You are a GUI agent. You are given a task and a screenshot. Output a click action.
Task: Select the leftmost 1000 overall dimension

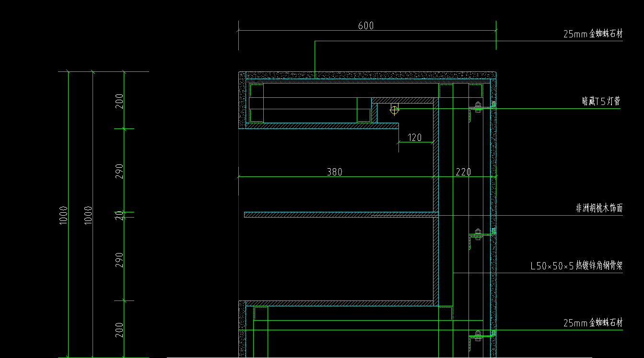point(63,215)
